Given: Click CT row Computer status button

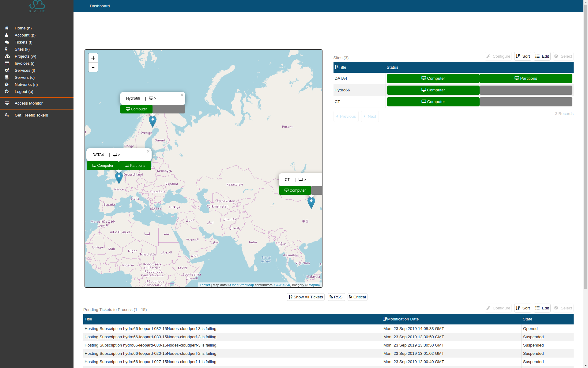Looking at the screenshot, I should click(433, 102).
